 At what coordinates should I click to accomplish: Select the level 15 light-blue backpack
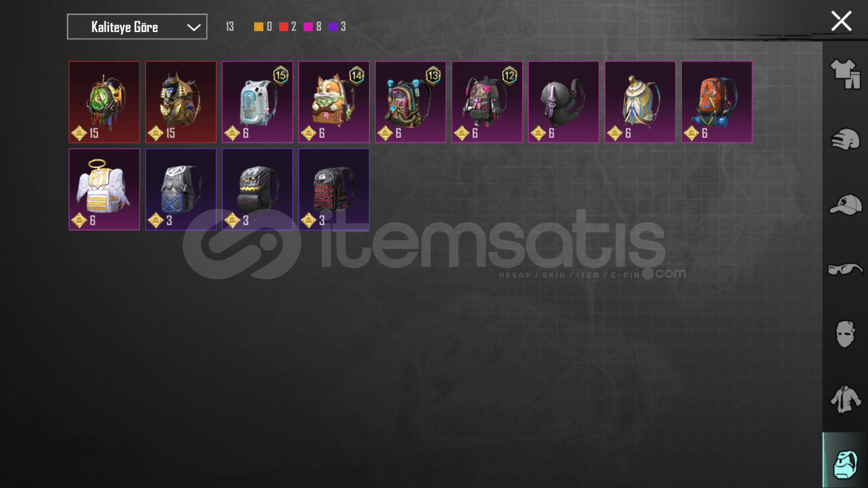point(257,102)
